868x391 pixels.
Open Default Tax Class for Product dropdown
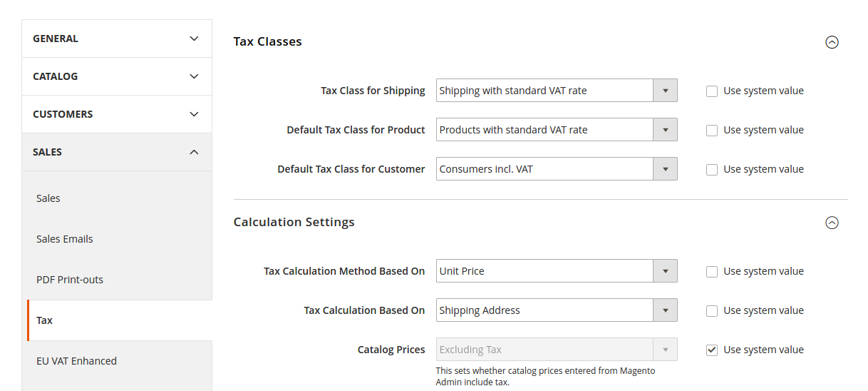point(557,130)
